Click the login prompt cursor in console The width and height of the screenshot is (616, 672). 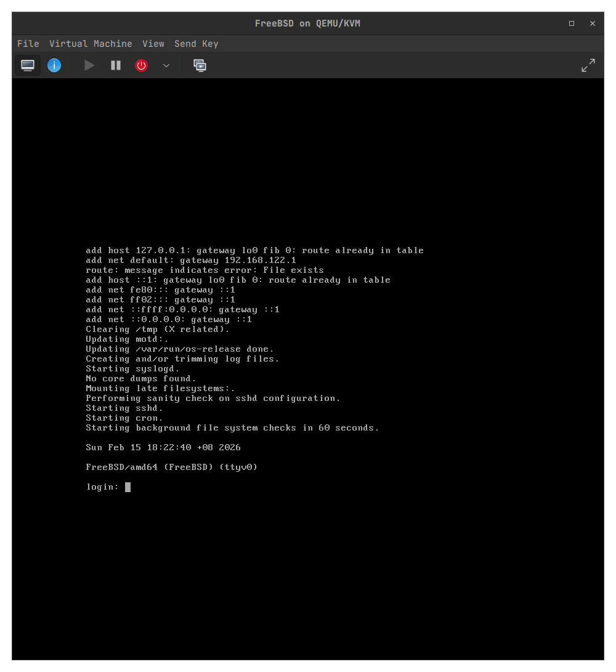click(128, 487)
